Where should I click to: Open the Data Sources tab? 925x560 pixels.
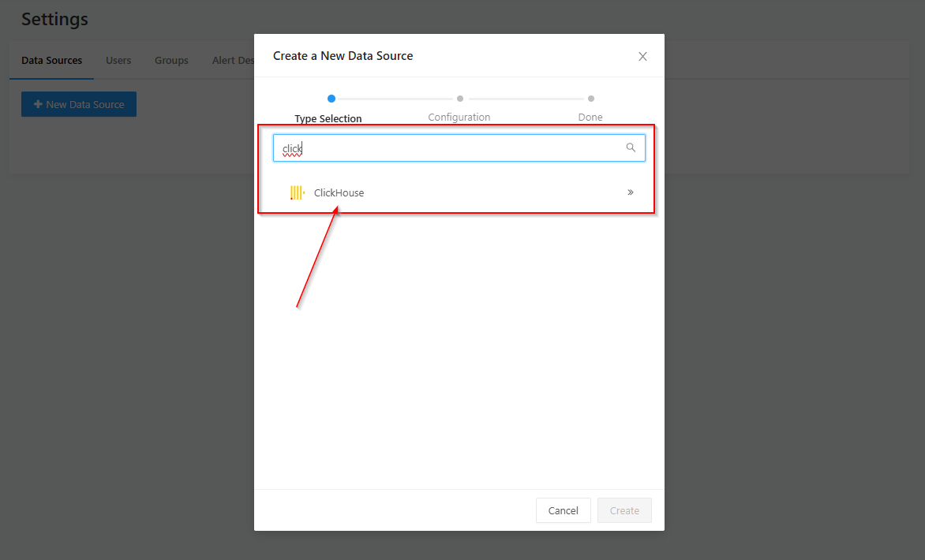point(52,60)
